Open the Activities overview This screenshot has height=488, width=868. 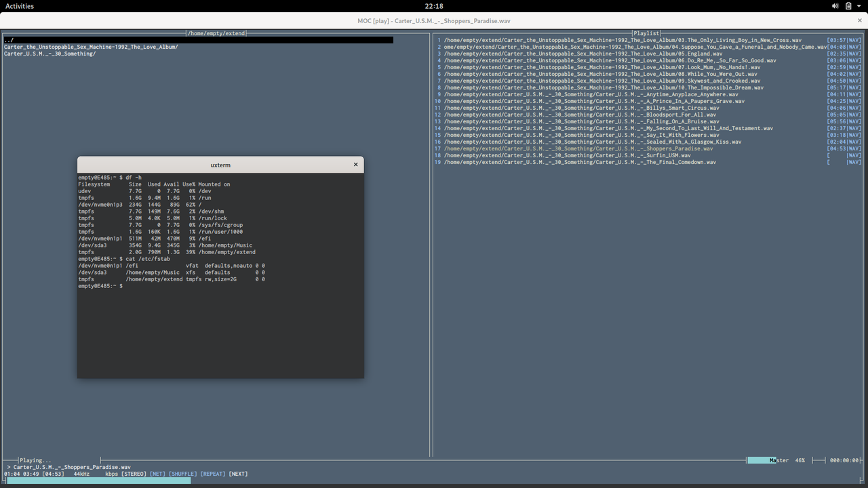(x=20, y=6)
